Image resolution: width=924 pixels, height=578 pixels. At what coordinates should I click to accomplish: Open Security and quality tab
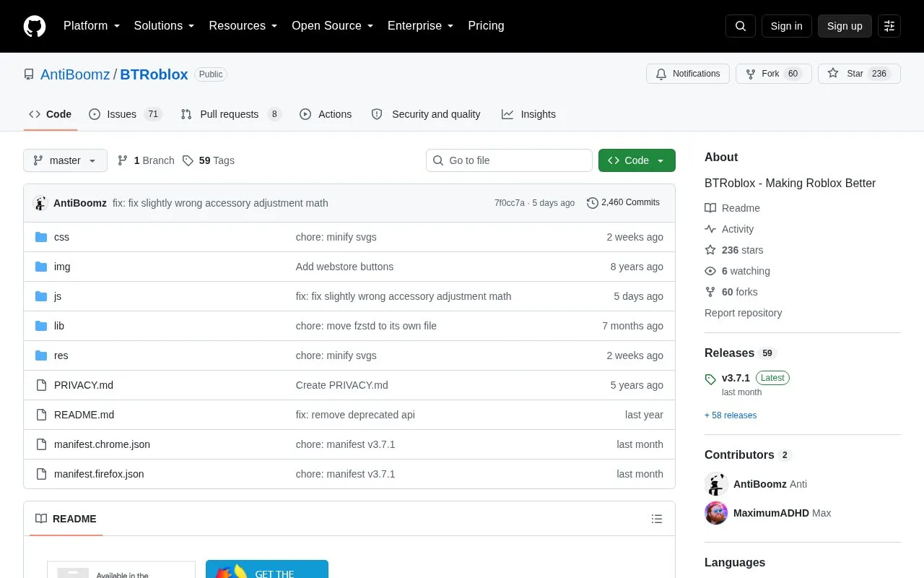click(x=426, y=114)
